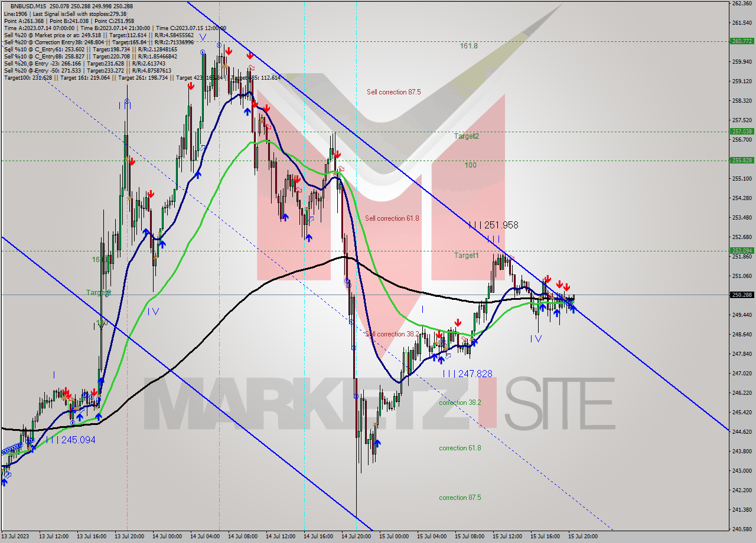Image resolution: width=756 pixels, height=543 pixels.
Task: Click the '15 Jul 08:00' time label
Action: click(x=470, y=537)
